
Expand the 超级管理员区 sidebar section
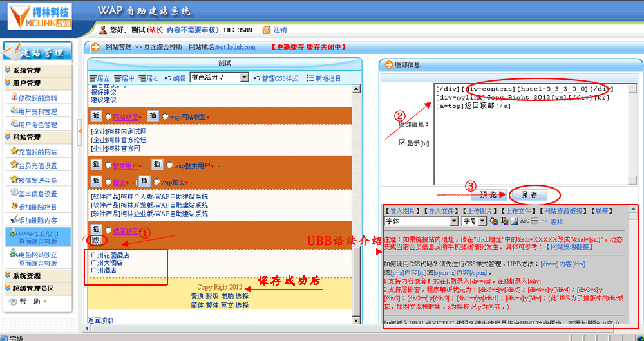click(x=37, y=288)
